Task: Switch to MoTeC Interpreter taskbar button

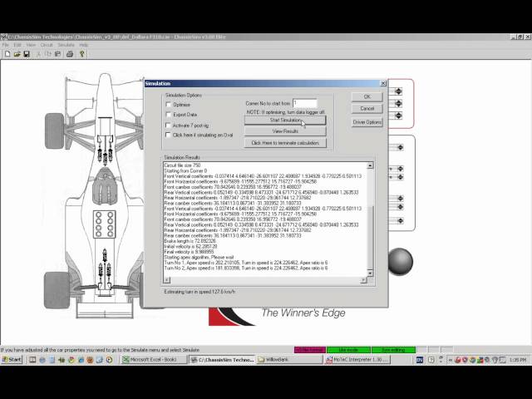Action: 357,360
